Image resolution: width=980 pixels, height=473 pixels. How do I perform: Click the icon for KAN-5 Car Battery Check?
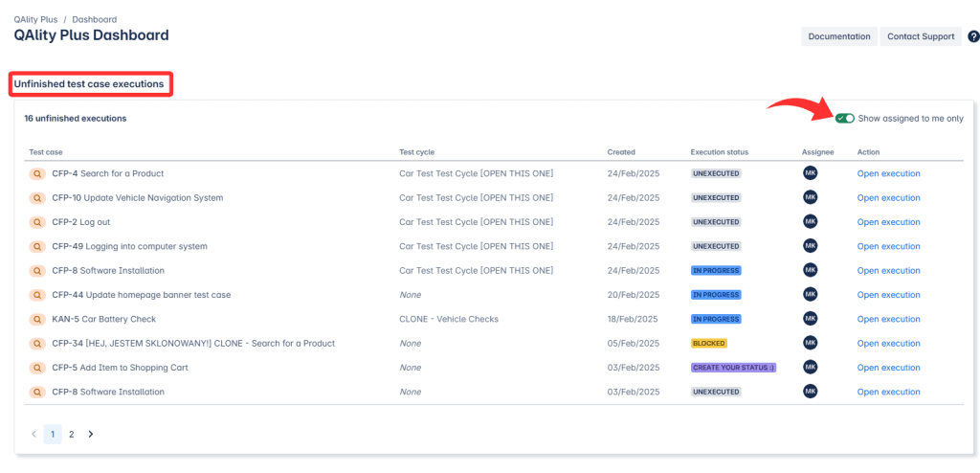(x=37, y=319)
